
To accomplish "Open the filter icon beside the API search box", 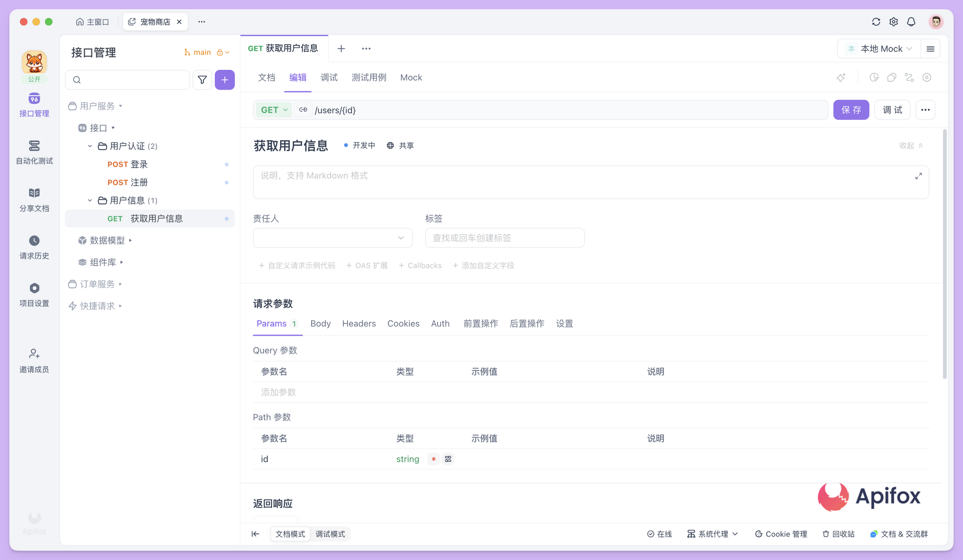I will click(x=202, y=79).
